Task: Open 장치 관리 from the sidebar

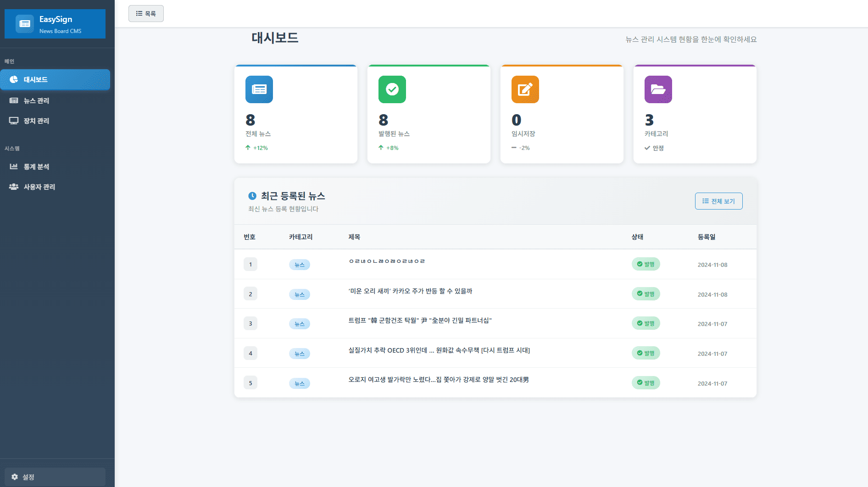Action: tap(37, 121)
